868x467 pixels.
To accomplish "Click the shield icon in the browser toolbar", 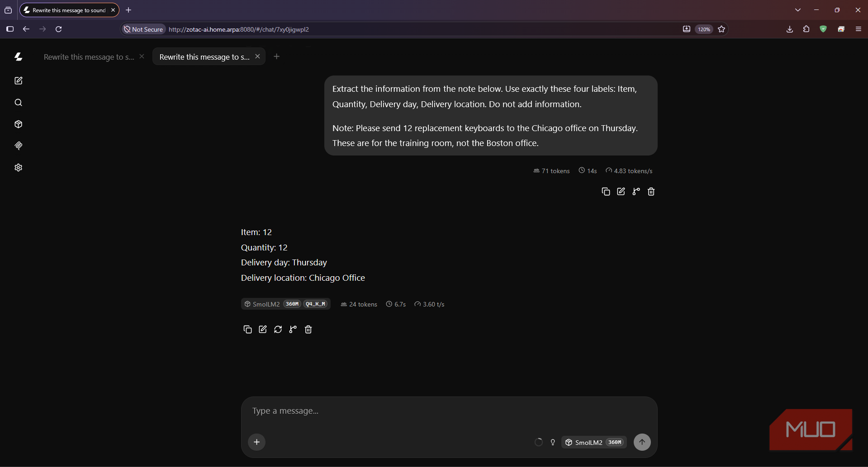I will [x=823, y=29].
